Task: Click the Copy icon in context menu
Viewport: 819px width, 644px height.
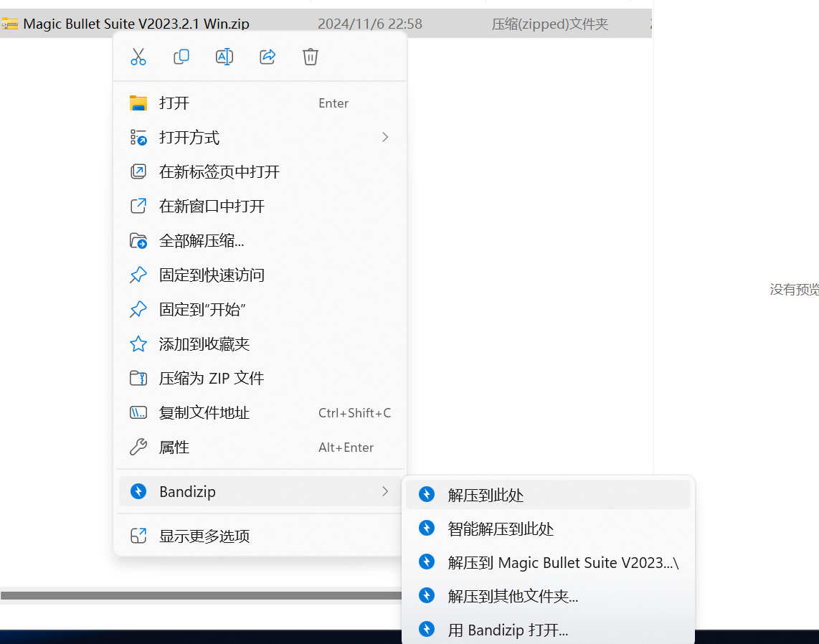Action: [x=181, y=57]
